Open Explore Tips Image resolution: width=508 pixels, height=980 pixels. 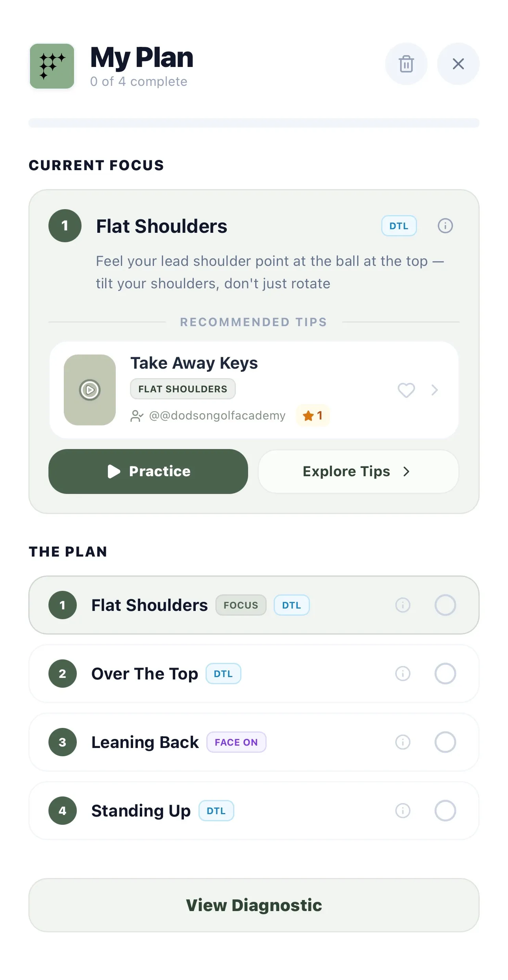[358, 471]
